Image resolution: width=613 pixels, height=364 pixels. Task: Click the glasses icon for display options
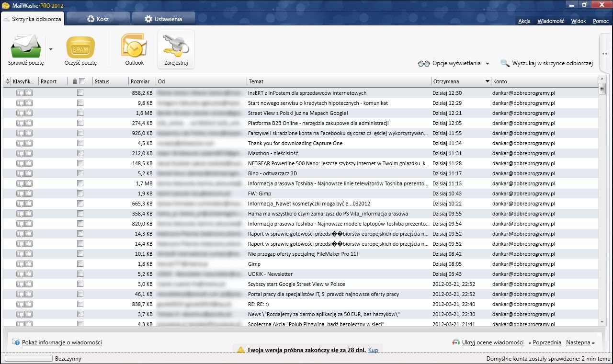click(424, 63)
